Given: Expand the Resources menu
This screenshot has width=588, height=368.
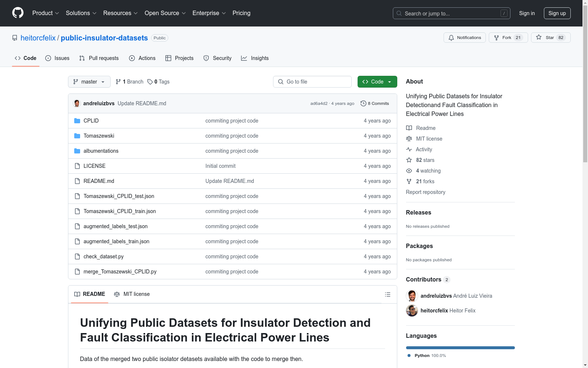Looking at the screenshot, I should (x=121, y=13).
